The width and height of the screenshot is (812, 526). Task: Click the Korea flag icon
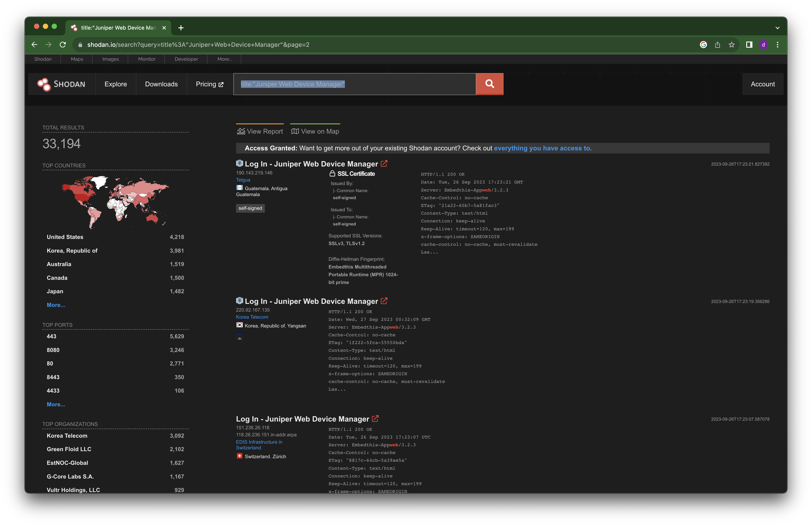(x=239, y=325)
